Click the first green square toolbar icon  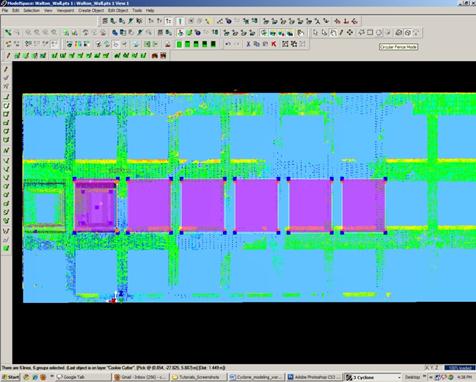pyautogui.click(x=179, y=44)
